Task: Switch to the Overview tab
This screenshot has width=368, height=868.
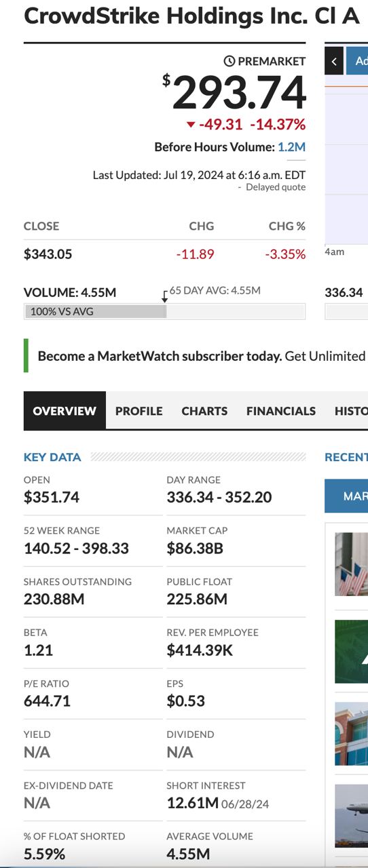Action: pyautogui.click(x=65, y=410)
